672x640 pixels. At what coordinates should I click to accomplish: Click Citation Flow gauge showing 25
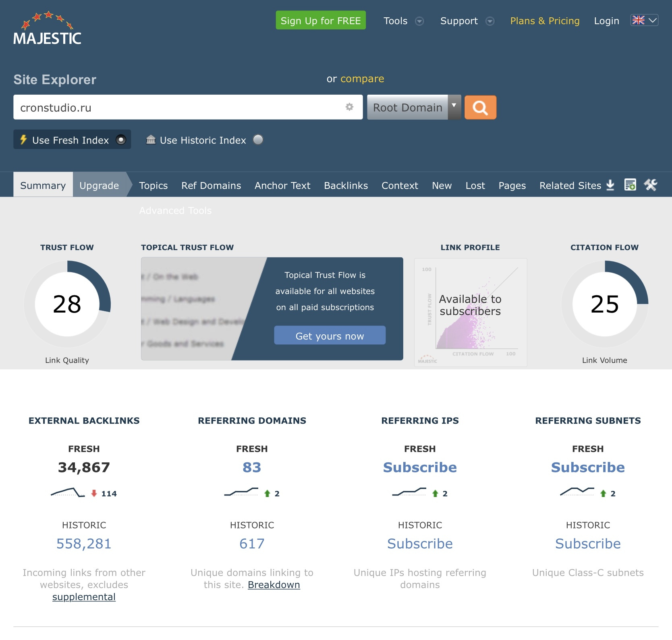point(604,304)
